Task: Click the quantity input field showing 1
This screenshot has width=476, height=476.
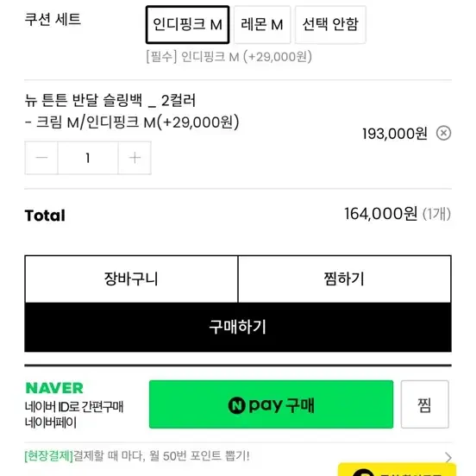Action: click(x=88, y=158)
